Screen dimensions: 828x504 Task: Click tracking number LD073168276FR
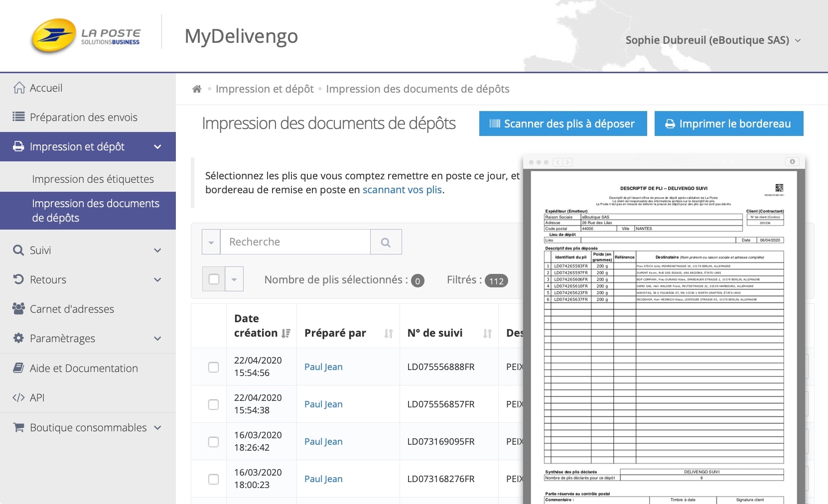point(441,479)
